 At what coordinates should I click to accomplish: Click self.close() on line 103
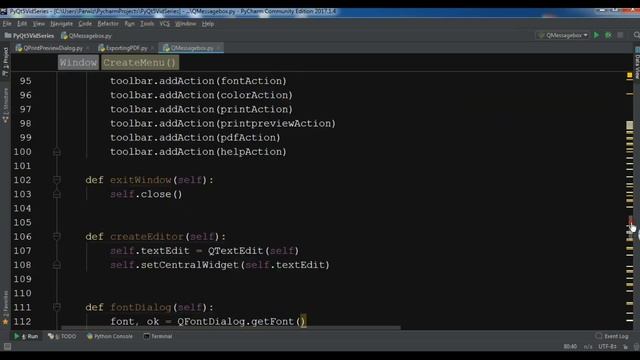[146, 194]
